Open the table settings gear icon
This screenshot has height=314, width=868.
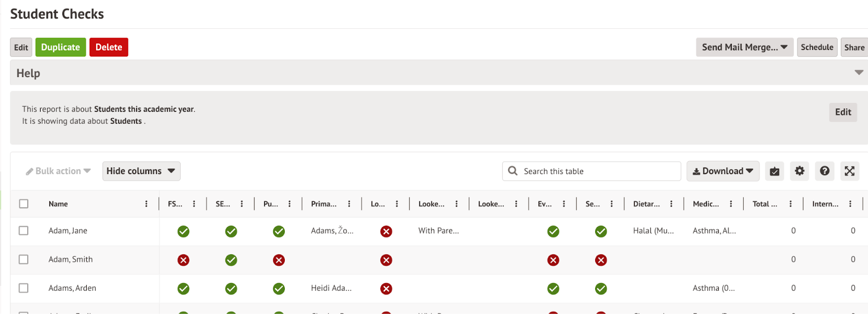[x=799, y=171]
